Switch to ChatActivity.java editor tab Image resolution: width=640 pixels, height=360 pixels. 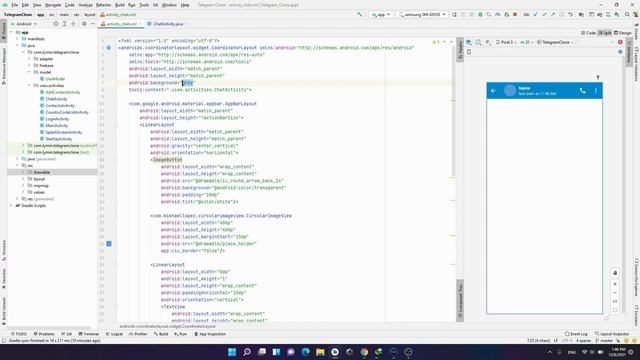click(165, 24)
